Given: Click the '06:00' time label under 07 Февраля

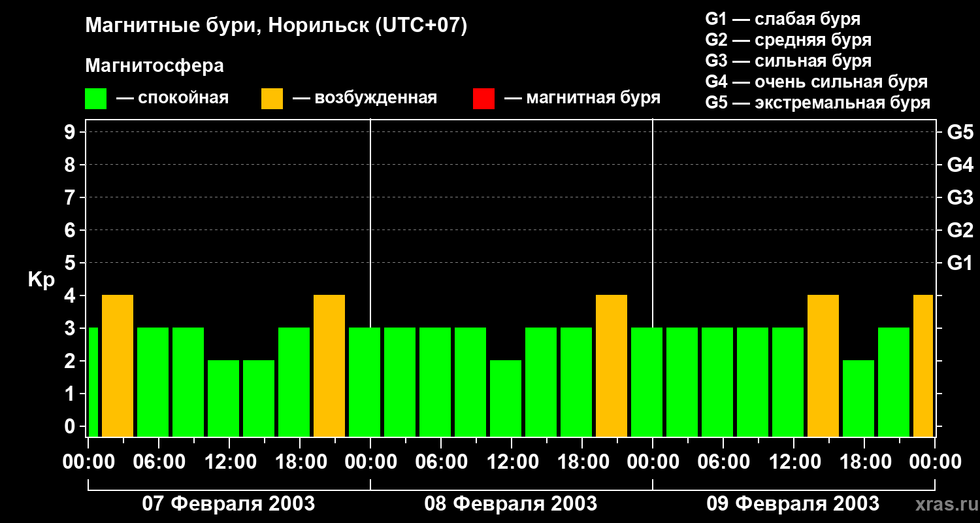Looking at the screenshot, I should coord(159,462).
